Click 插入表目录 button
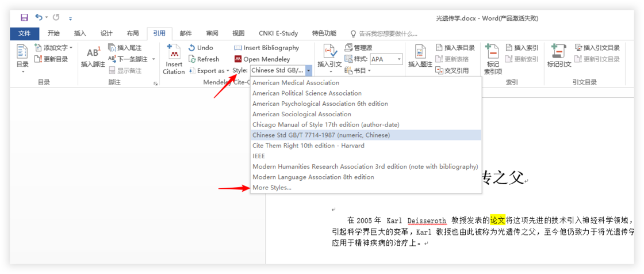Image resolution: width=644 pixels, height=274 pixels. (455, 48)
